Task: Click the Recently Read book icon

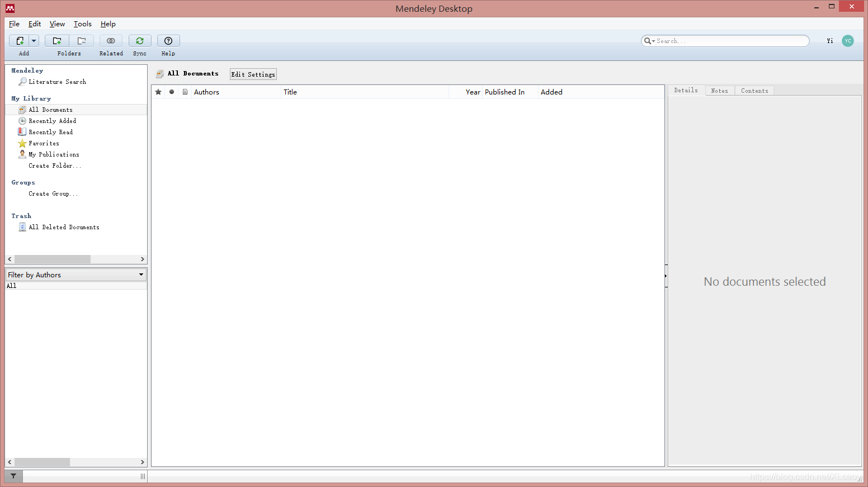Action: [22, 132]
